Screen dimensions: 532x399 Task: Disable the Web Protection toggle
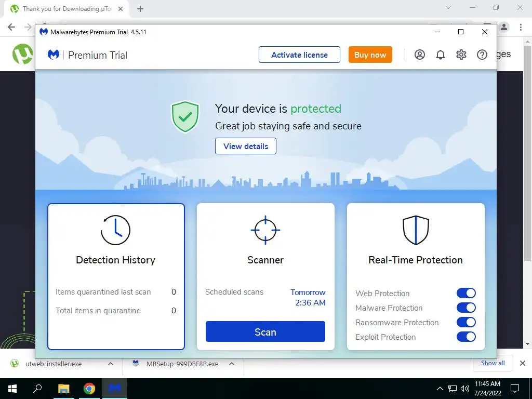(x=466, y=293)
